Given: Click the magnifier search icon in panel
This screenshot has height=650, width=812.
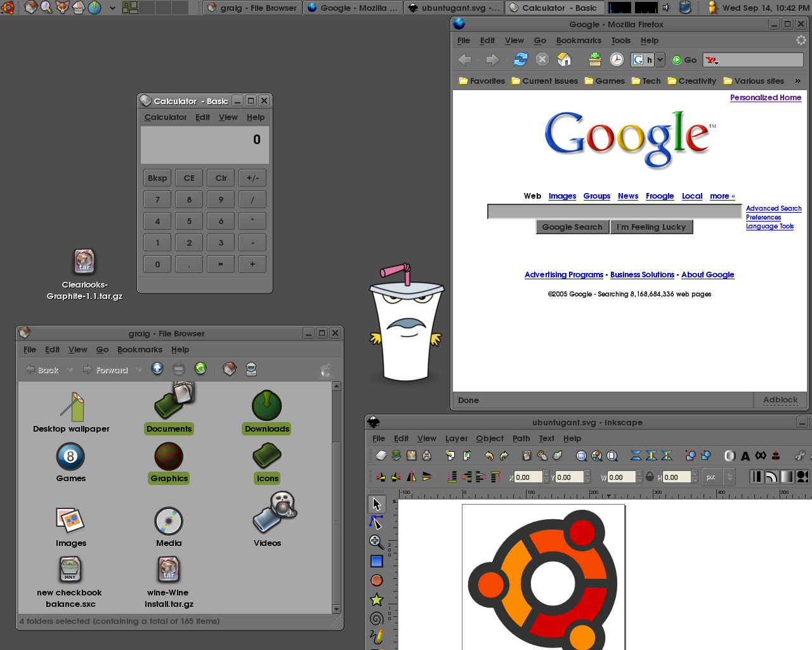Looking at the screenshot, I should (46, 8).
